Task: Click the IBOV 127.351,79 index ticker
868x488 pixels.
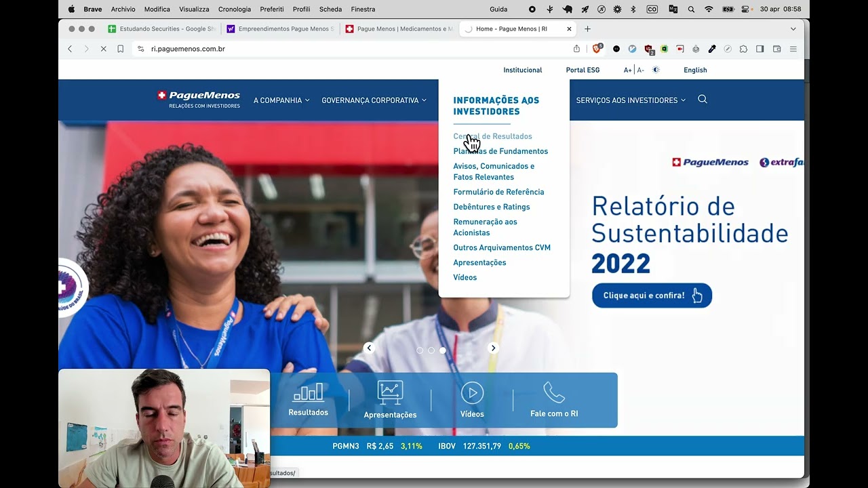Action: point(484,446)
